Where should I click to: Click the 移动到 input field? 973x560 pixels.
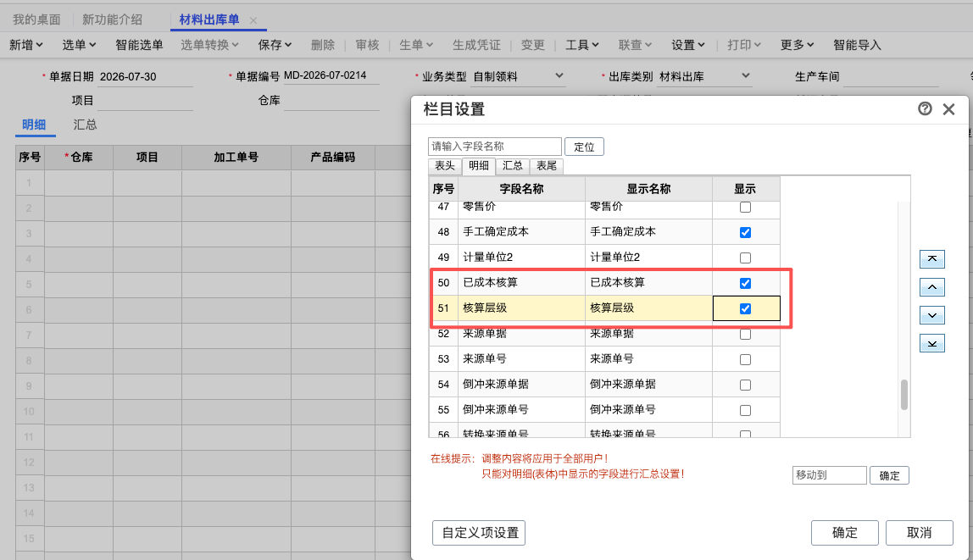pyautogui.click(x=829, y=475)
